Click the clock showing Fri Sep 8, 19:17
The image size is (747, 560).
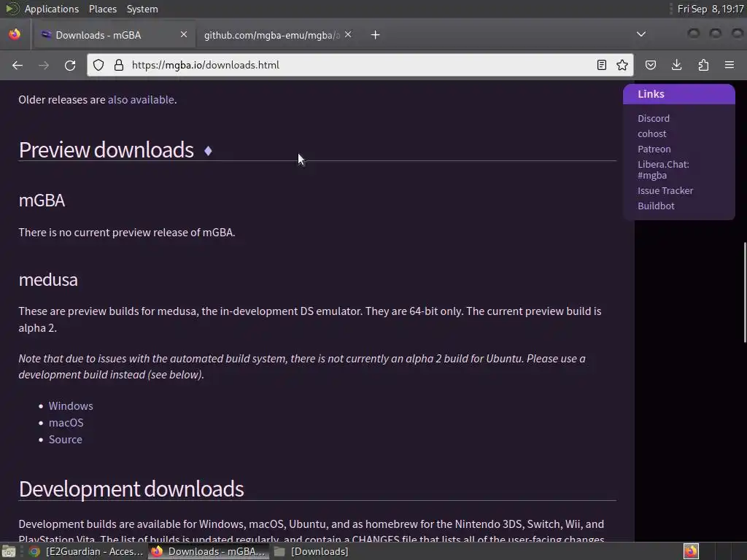(711, 9)
